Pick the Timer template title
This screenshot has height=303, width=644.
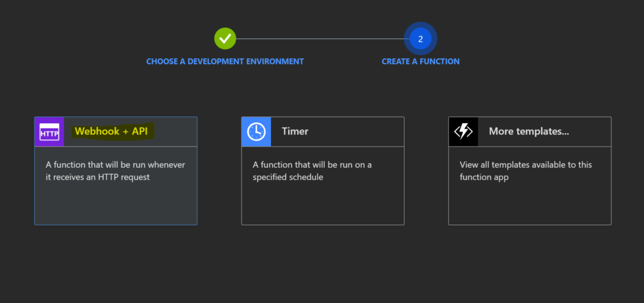[294, 131]
